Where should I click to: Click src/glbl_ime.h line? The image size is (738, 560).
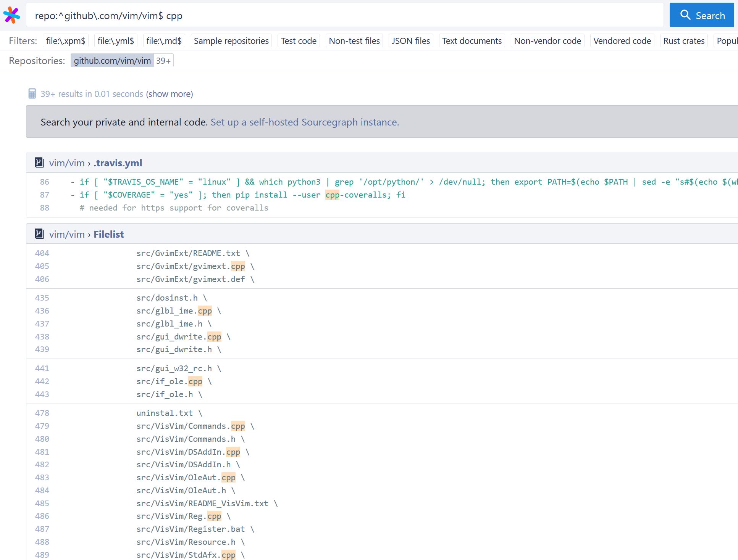pos(382,324)
